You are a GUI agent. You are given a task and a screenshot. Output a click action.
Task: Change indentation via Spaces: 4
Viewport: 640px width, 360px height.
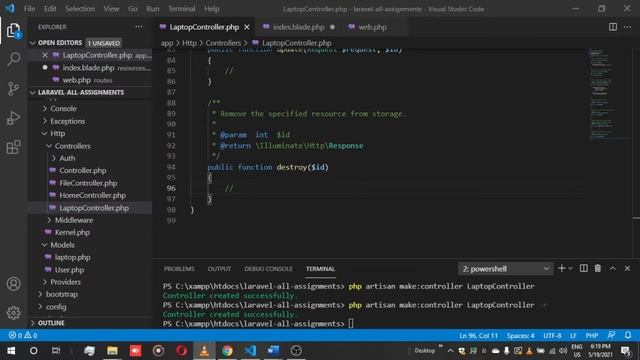[520, 336]
